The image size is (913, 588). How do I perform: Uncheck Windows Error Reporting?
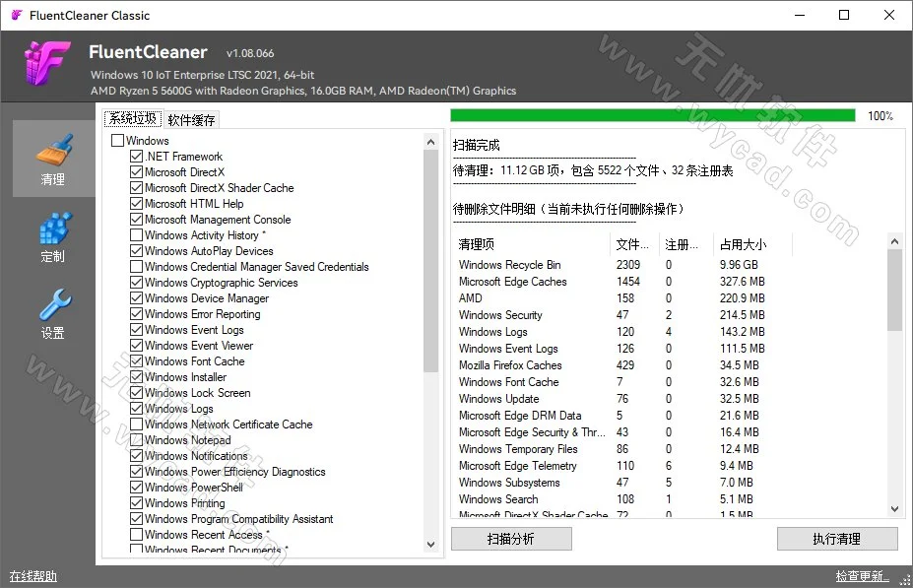pos(136,313)
